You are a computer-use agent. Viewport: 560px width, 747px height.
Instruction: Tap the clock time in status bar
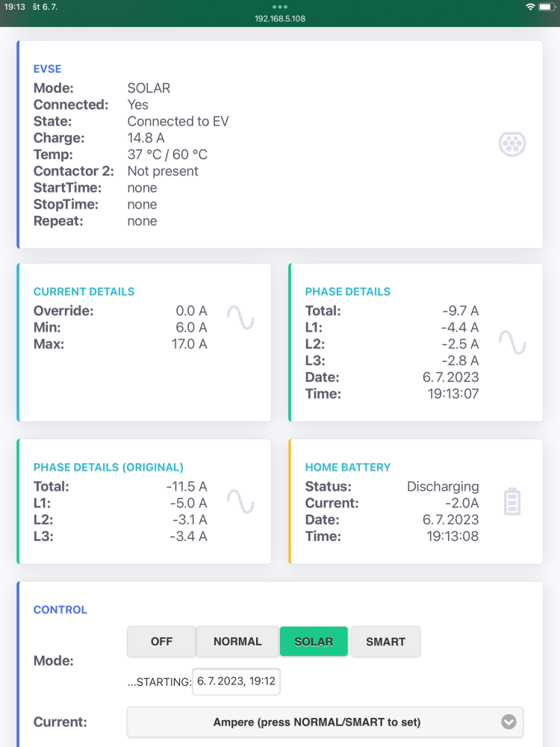15,6
